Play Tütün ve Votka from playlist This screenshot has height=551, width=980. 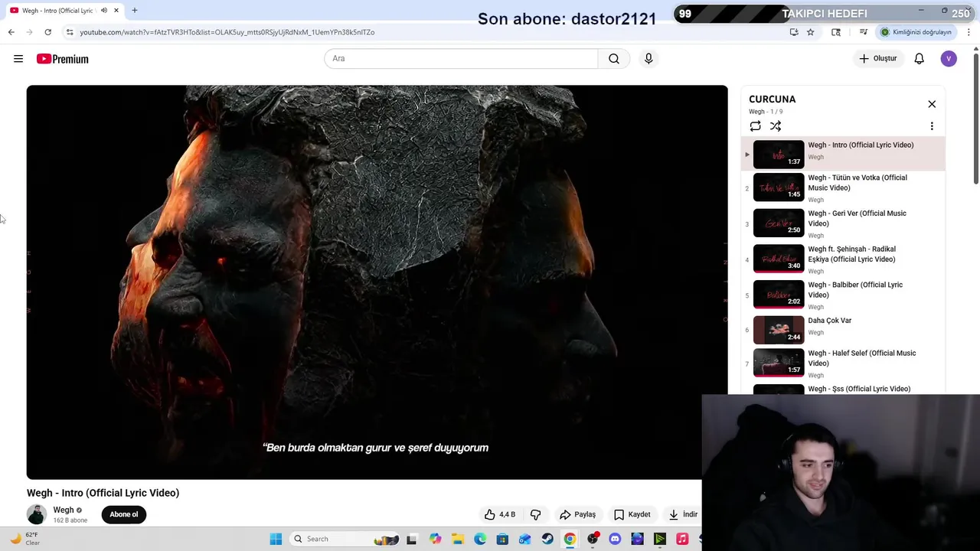point(843,187)
